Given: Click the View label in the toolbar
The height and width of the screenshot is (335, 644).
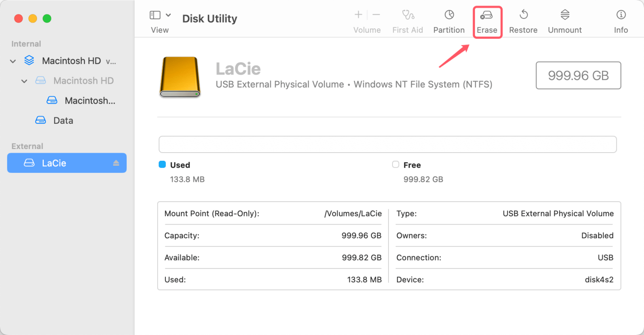Looking at the screenshot, I should [x=160, y=30].
